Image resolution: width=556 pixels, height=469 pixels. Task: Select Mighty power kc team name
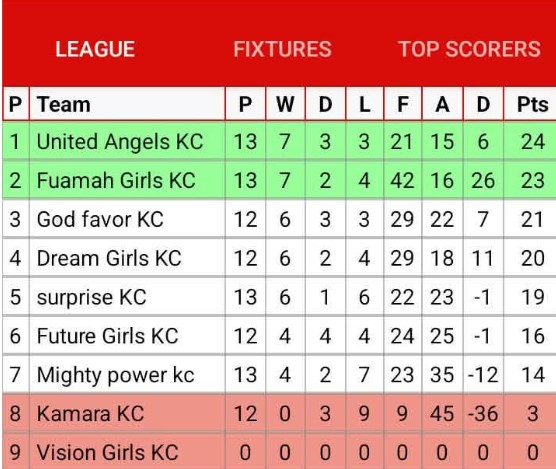point(116,375)
